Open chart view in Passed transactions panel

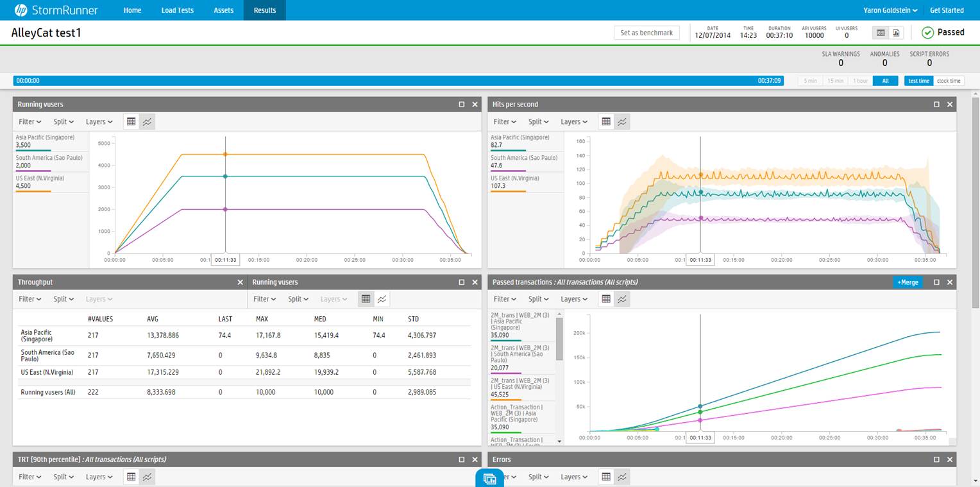622,298
